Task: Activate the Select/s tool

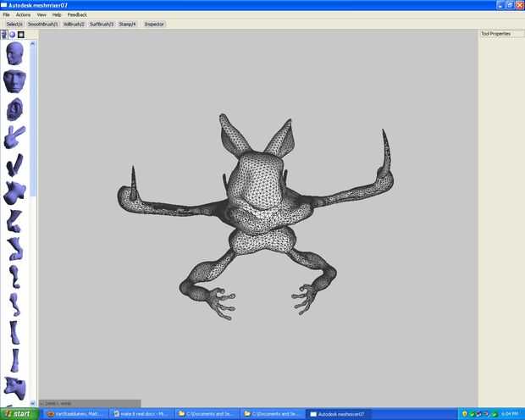Action: tap(14, 24)
